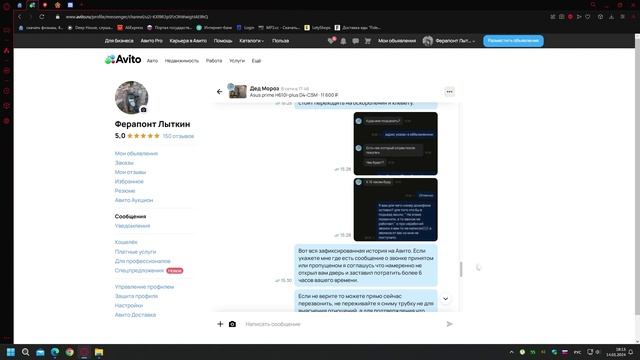This screenshot has width=640, height=360.
Task: Open first screenshot image in chat
Action: [x=396, y=144]
